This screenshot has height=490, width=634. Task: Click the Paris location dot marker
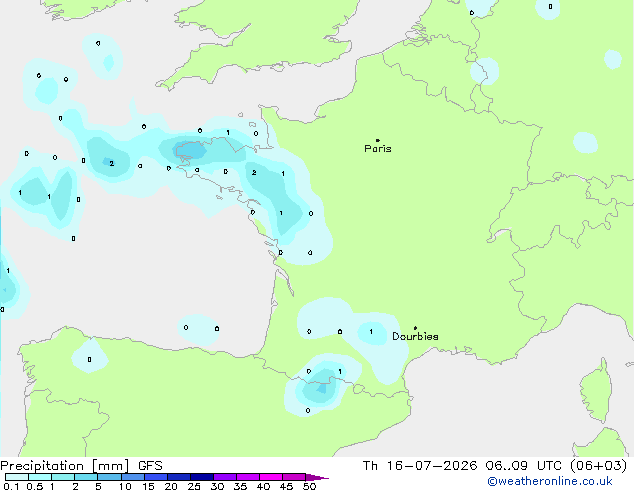(x=378, y=140)
